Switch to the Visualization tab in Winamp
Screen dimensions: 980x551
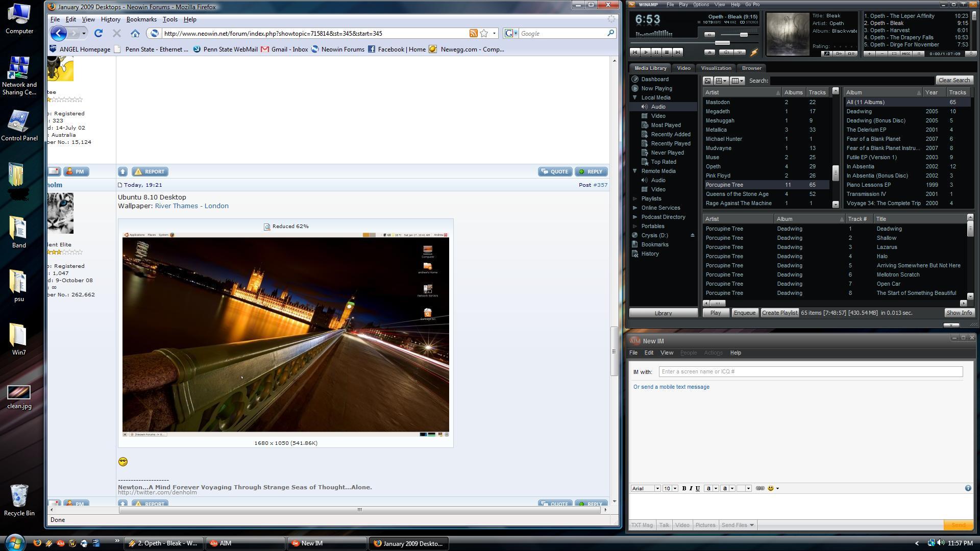716,68
